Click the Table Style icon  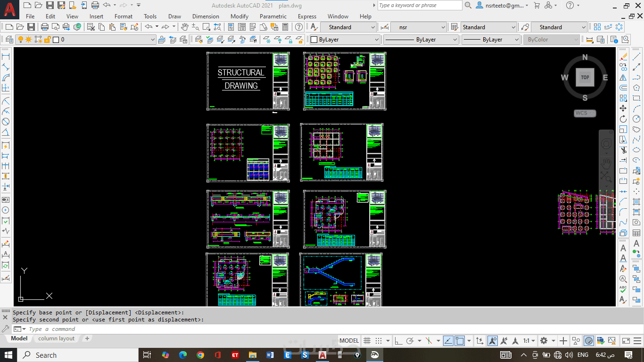pyautogui.click(x=454, y=27)
